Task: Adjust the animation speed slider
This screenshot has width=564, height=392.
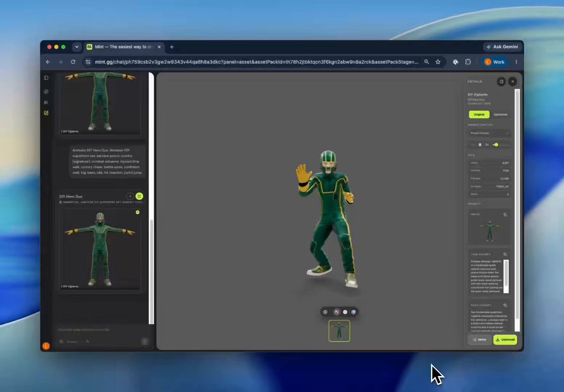Action: pos(501,145)
